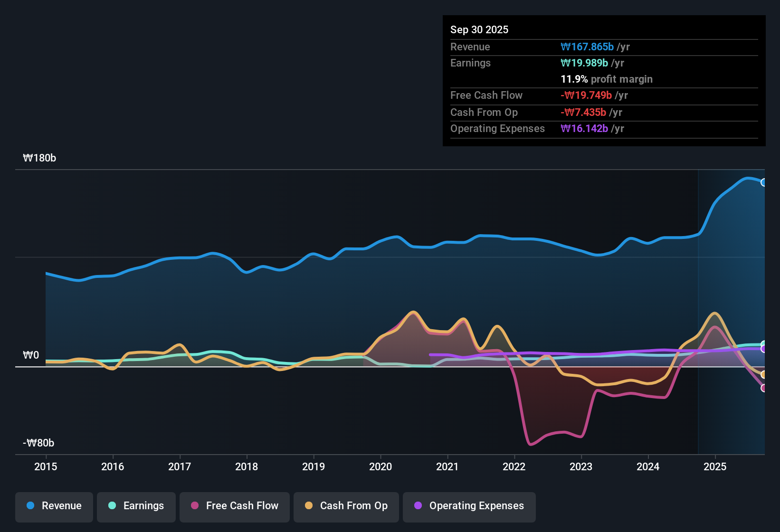The width and height of the screenshot is (780, 532).
Task: Click the Sep 30 2025 tooltip header
Action: [479, 29]
